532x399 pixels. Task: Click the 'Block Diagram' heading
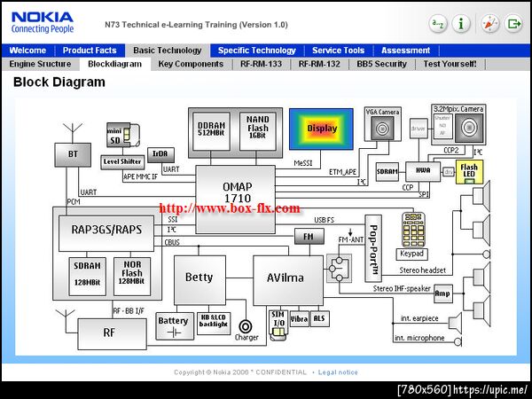pos(59,82)
